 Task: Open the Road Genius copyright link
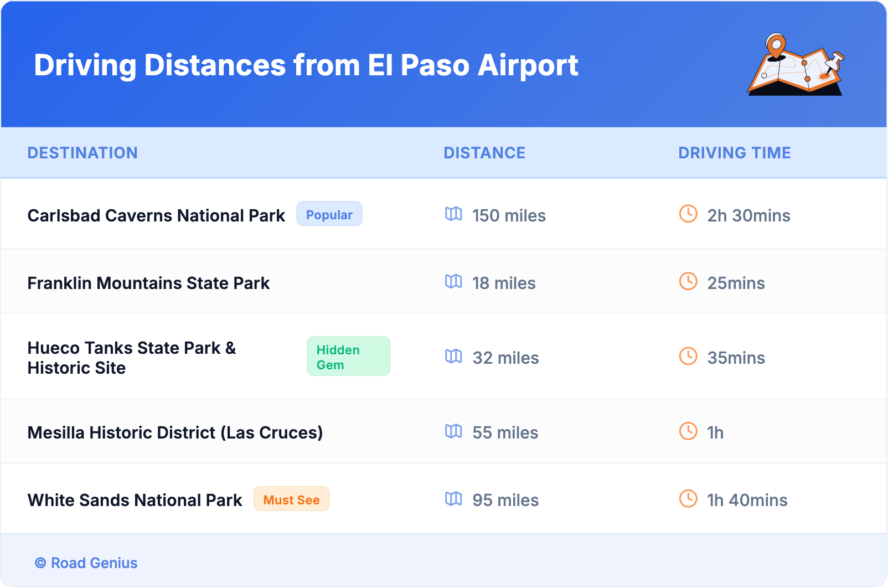pos(86,563)
